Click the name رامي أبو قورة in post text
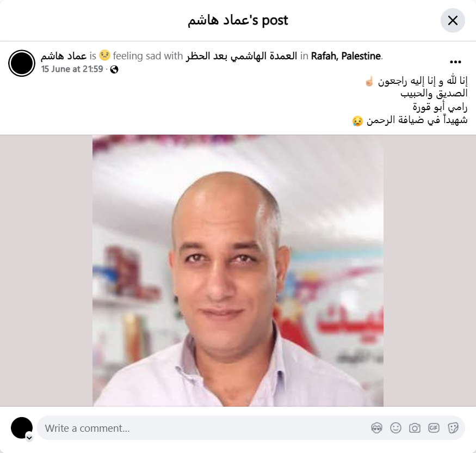 point(440,107)
